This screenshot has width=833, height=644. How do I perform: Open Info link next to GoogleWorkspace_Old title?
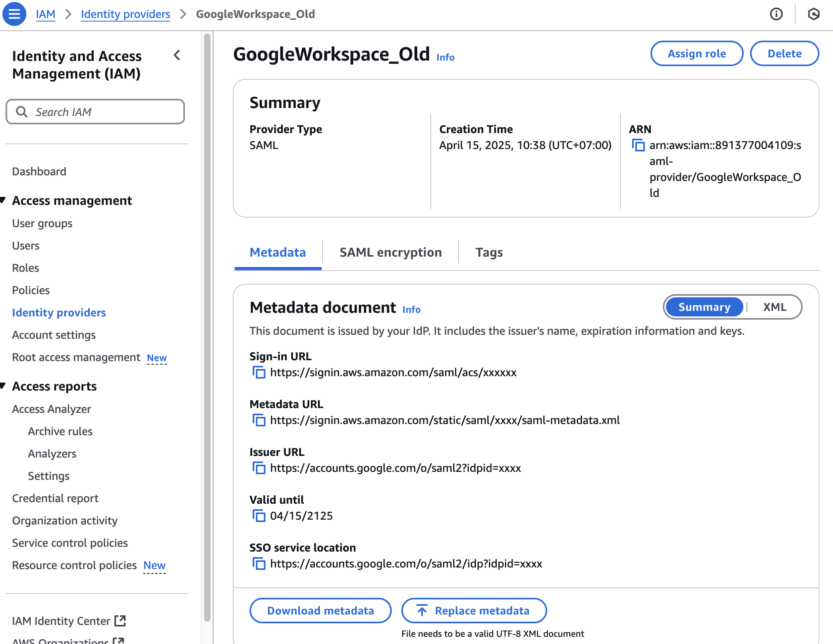coord(445,57)
